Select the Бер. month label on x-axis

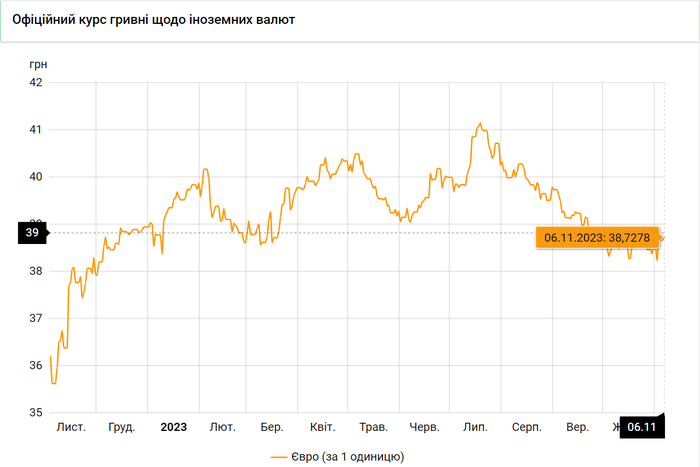coord(272,427)
